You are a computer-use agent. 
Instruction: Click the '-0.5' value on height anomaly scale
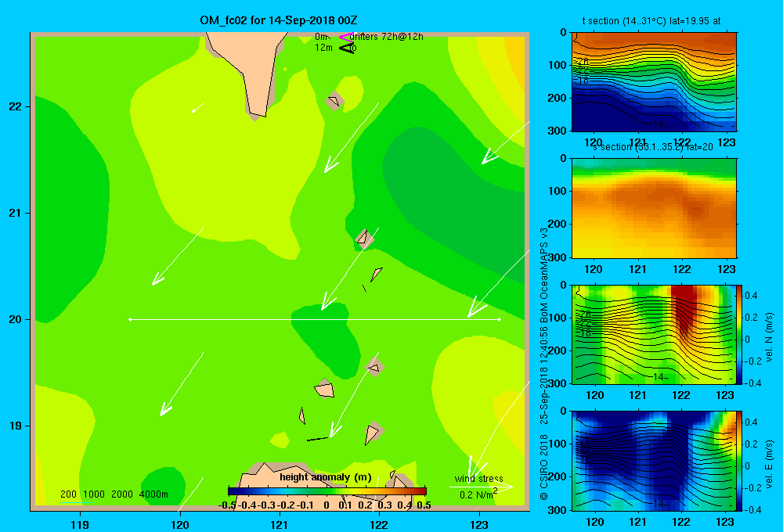pyautogui.click(x=227, y=505)
